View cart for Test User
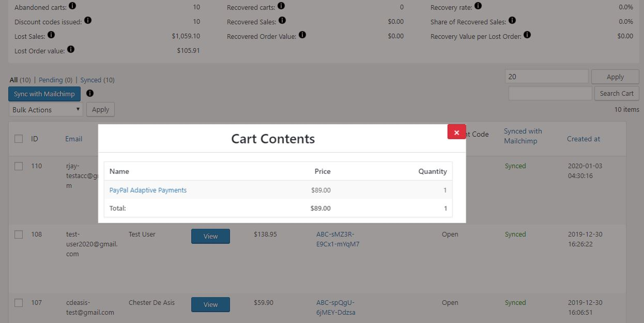The image size is (644, 323). coord(210,236)
